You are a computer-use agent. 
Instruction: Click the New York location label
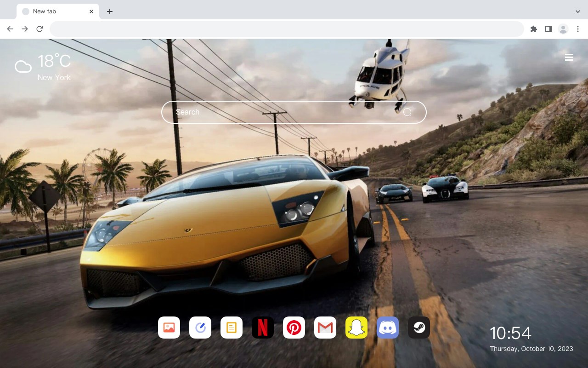[54, 78]
